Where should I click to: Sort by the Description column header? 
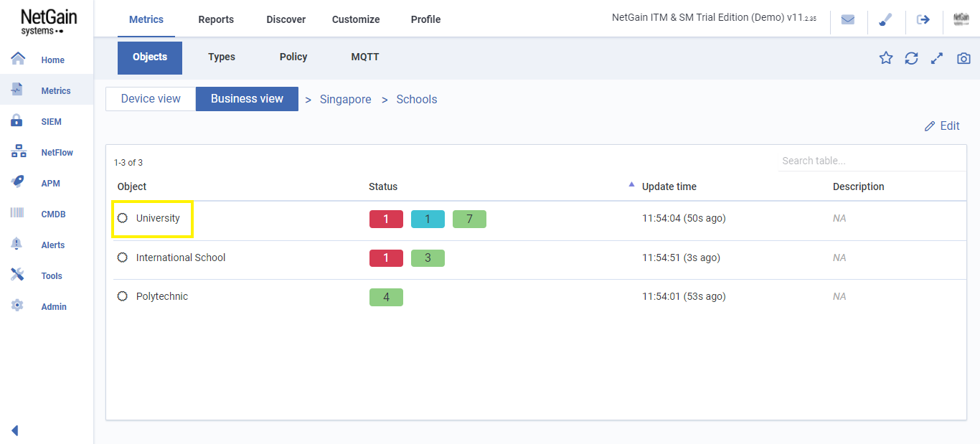859,186
